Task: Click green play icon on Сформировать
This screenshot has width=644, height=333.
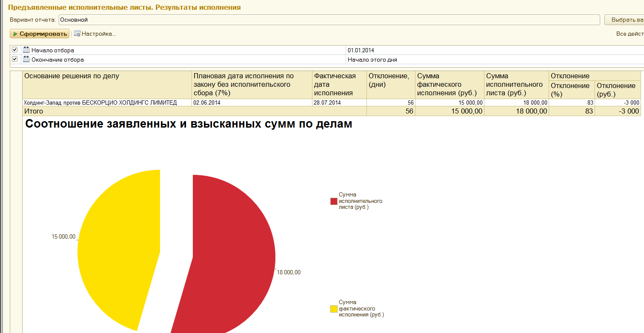Action: click(x=15, y=34)
